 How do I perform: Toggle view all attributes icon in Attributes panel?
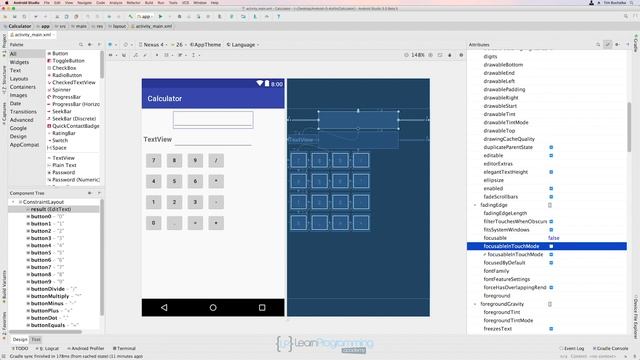[x=607, y=44]
